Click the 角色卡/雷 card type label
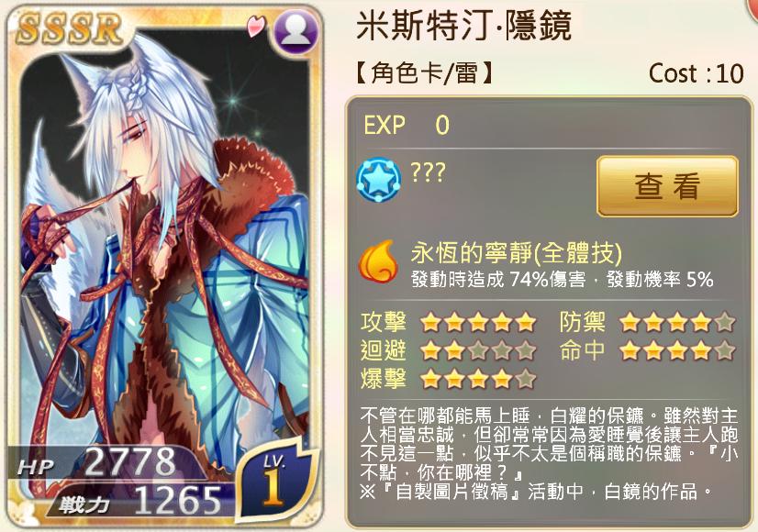Image resolution: width=758 pixels, height=532 pixels. coord(426,73)
